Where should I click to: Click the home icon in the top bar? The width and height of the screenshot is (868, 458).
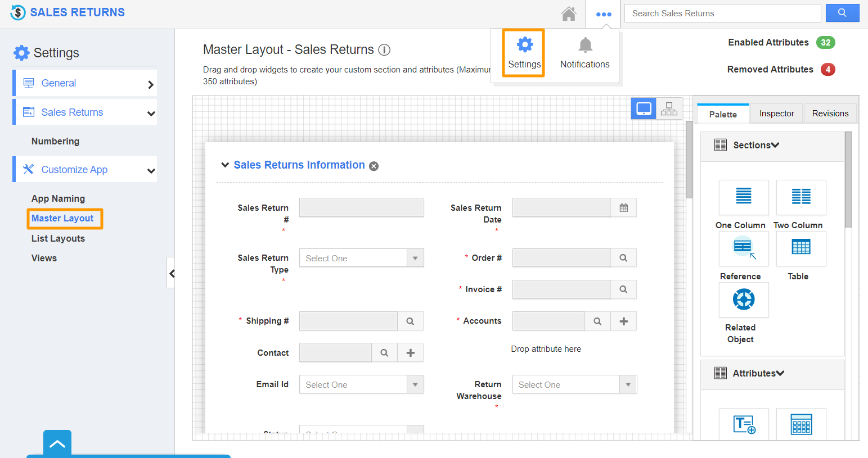tap(569, 13)
